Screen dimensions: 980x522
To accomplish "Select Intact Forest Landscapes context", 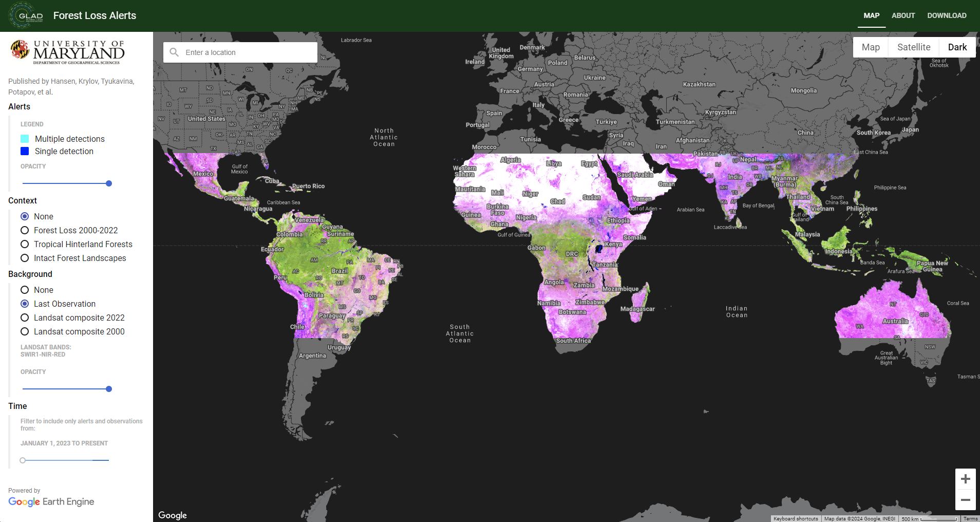I will [25, 258].
